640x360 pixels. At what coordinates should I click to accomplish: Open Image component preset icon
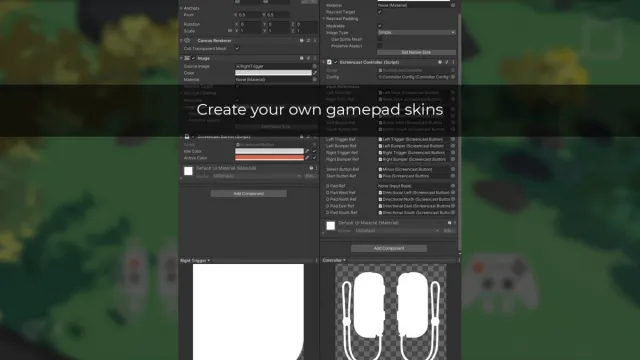coord(308,58)
